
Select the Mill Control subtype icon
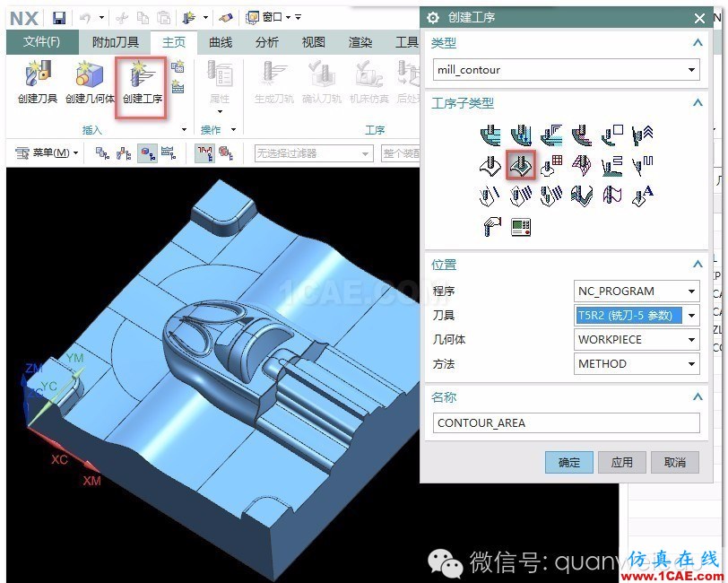(x=521, y=227)
